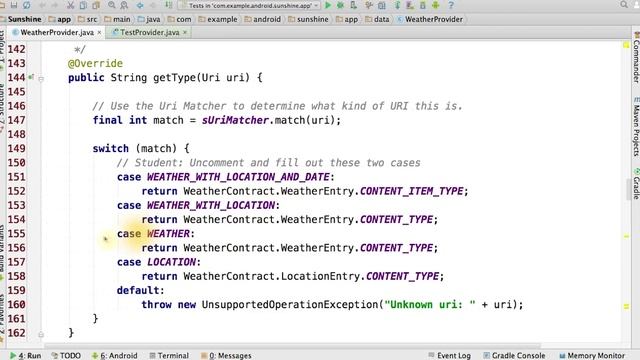This screenshot has width=640, height=360.
Task: Click the Copy icon in toolbar
Action: (x=83, y=5)
